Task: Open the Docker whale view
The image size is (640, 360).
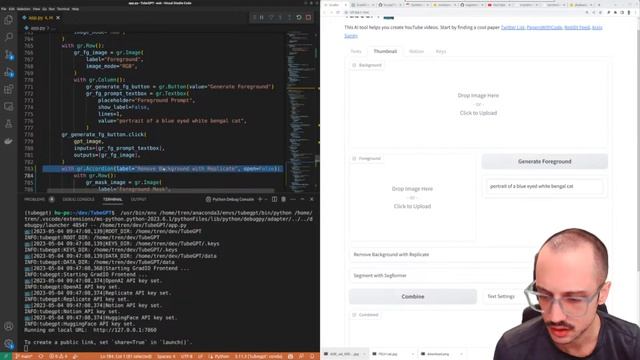Action: tap(9, 141)
